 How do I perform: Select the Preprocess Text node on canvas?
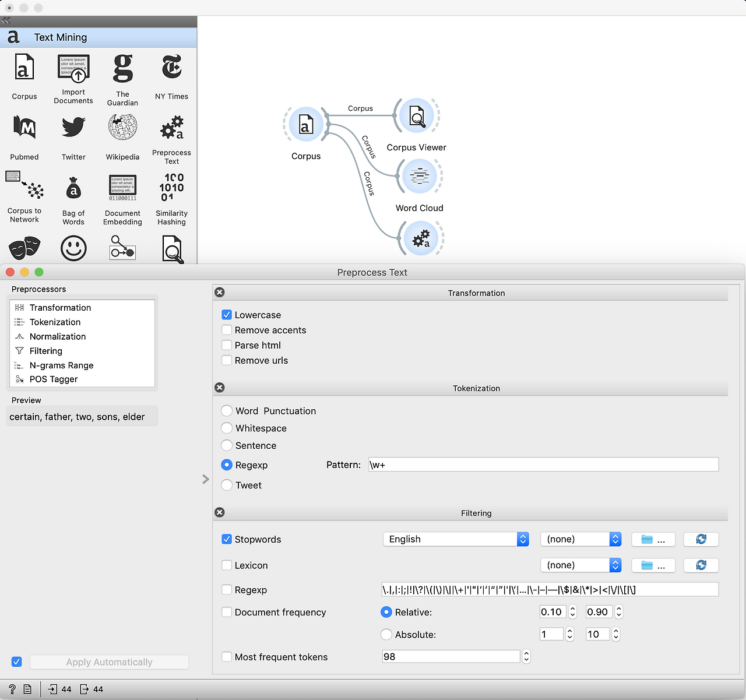click(421, 238)
